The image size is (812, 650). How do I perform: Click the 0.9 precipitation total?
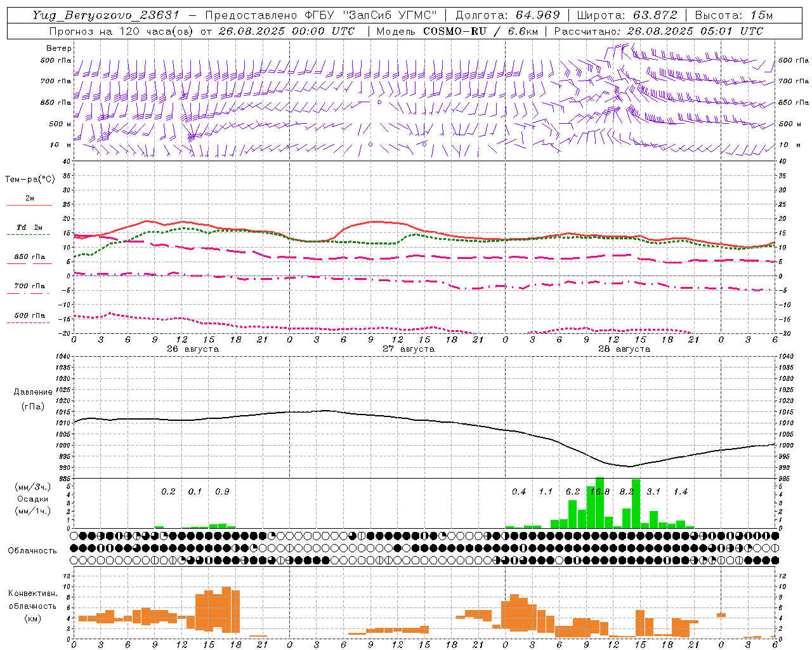coord(222,492)
